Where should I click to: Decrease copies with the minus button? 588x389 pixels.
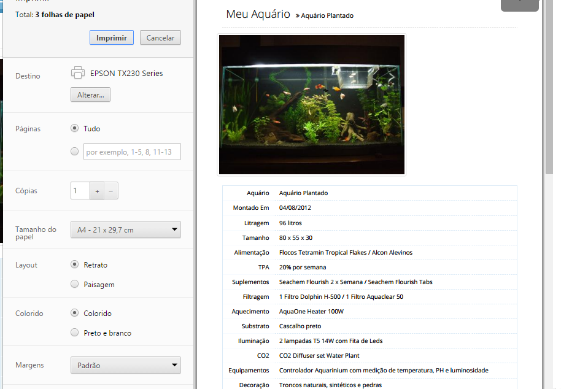point(111,191)
